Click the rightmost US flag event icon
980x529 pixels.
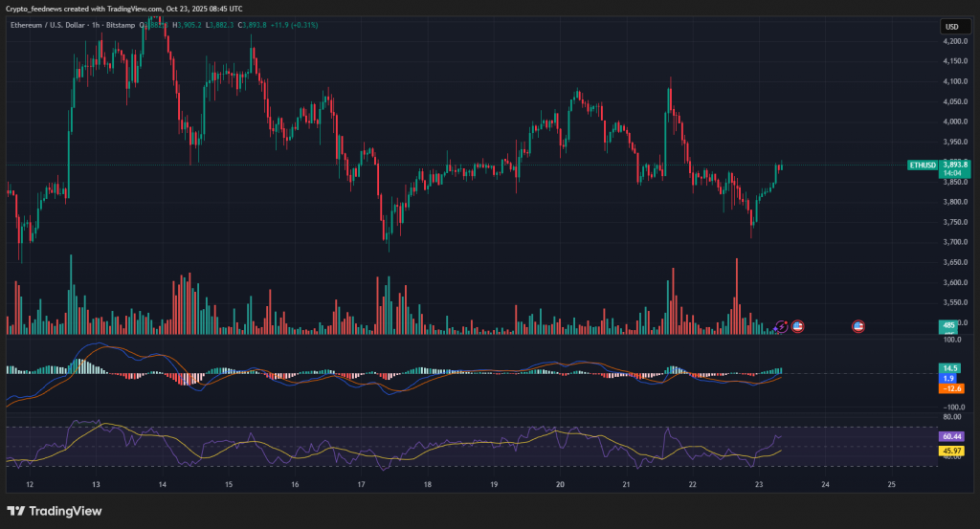click(x=858, y=326)
